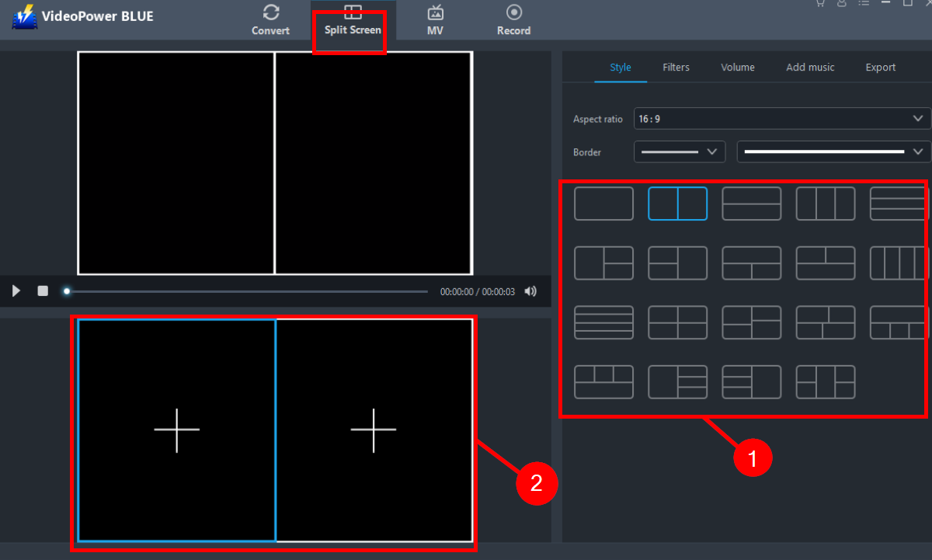
Task: Open the user account icon
Action: pyautogui.click(x=841, y=5)
